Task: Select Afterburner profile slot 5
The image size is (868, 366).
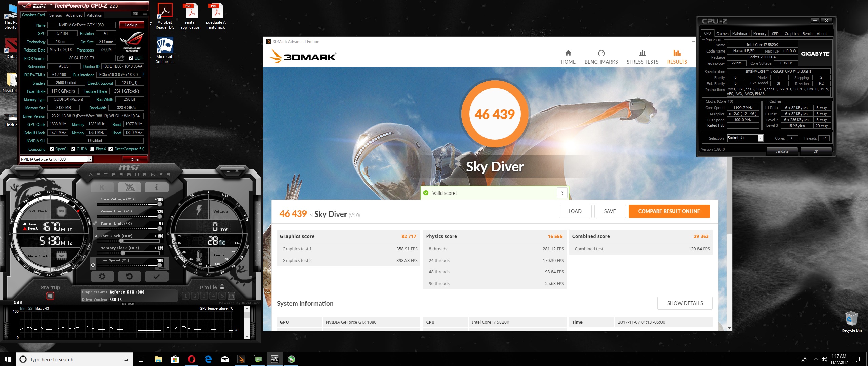Action: [x=222, y=296]
